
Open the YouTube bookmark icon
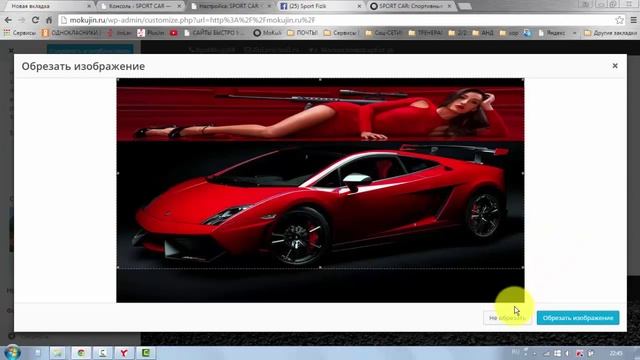173,33
